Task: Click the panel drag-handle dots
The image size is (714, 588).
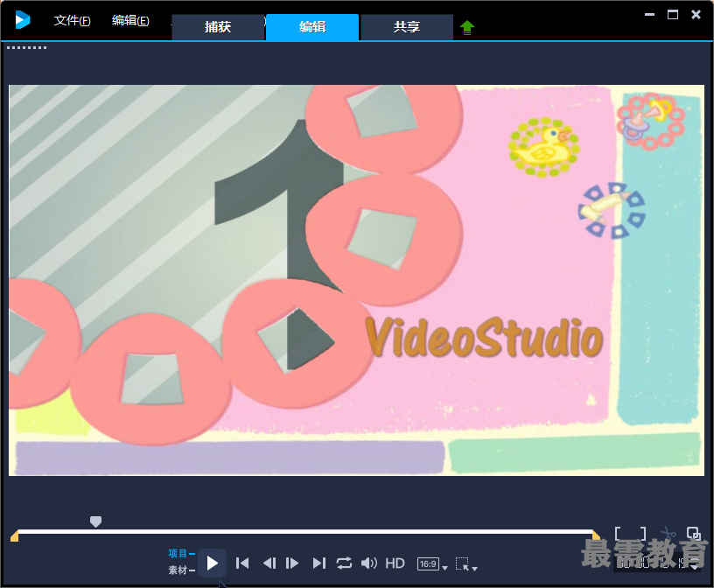Action: (26, 47)
